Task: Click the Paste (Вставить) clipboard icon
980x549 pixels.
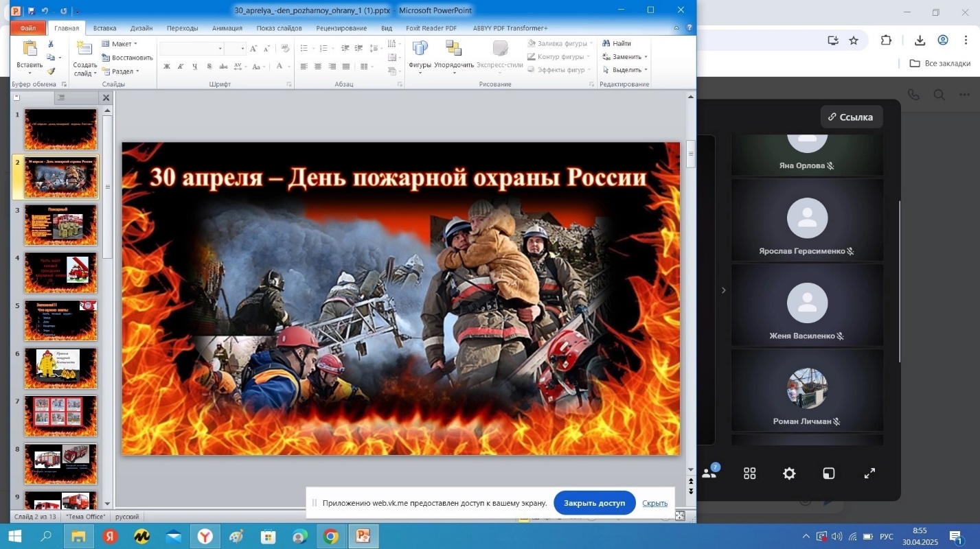Action: [x=30, y=49]
